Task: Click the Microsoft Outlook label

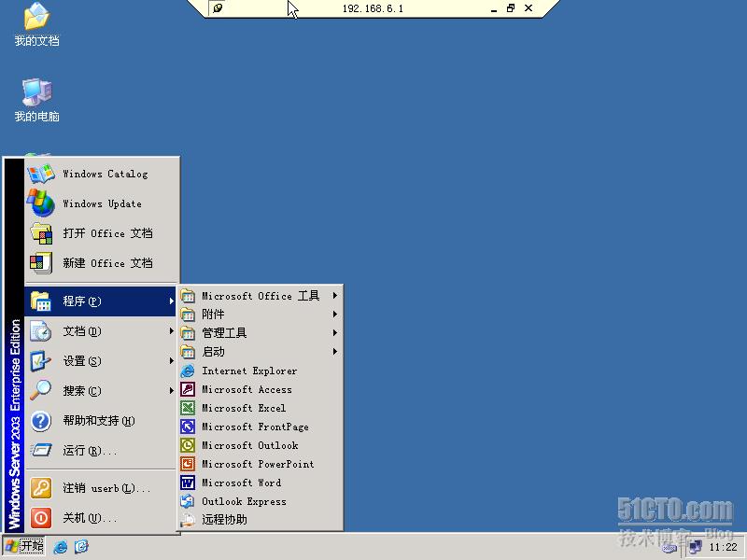Action: click(250, 445)
